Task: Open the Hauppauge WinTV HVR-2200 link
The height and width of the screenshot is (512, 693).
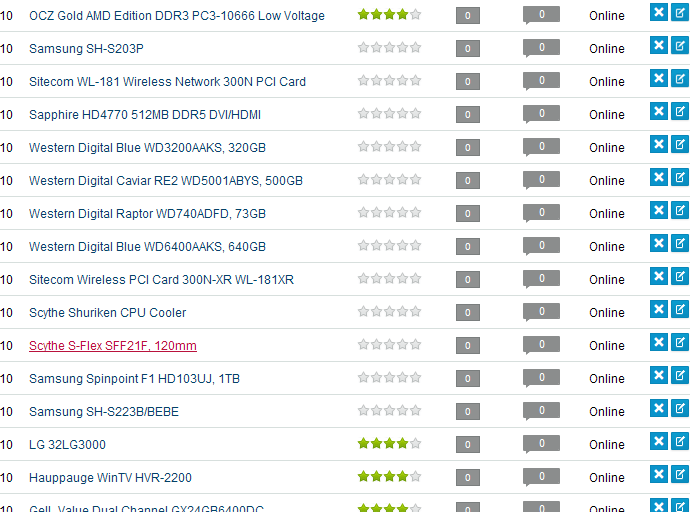Action: coord(110,478)
